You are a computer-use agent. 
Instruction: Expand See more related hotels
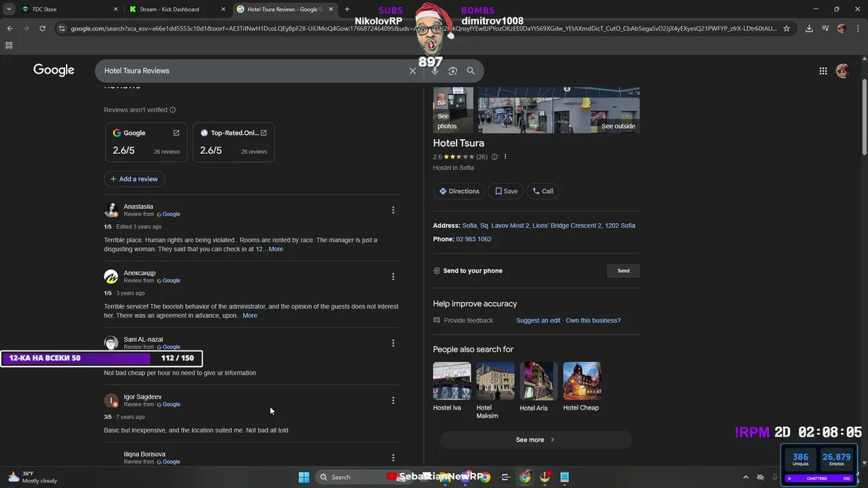pos(536,440)
